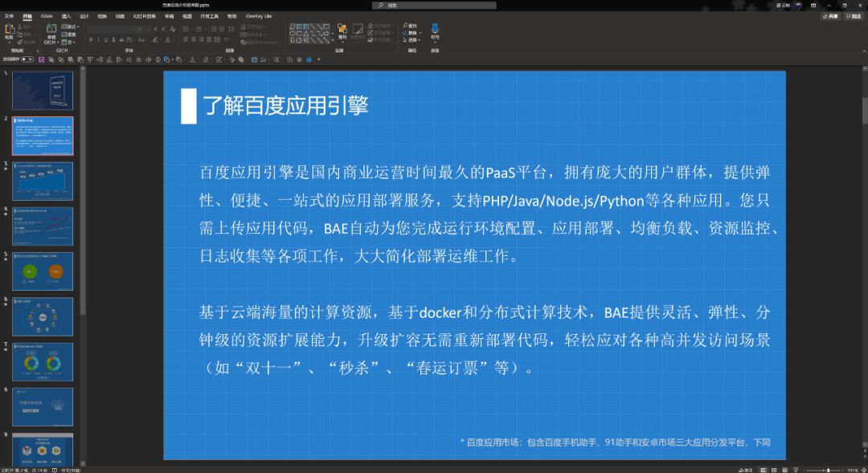This screenshot has height=473, width=868.
Task: Open the Section (节) dropdown
Action: pyautogui.click(x=68, y=43)
